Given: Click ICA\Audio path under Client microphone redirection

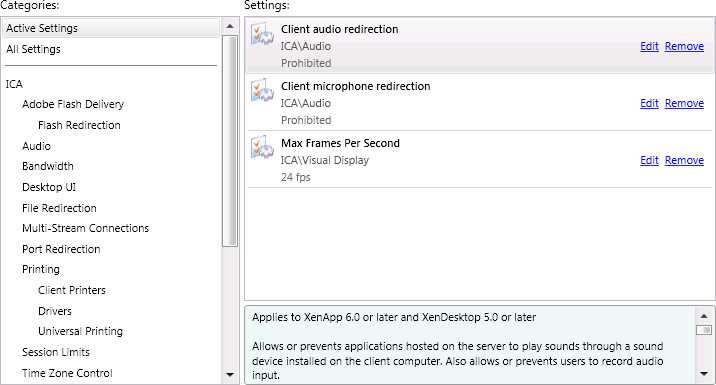Looking at the screenshot, I should coord(305,103).
